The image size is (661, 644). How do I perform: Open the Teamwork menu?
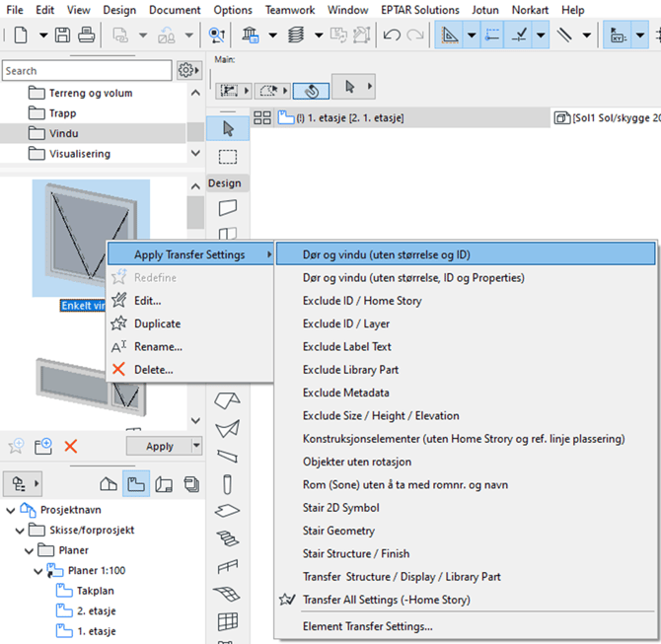(291, 10)
